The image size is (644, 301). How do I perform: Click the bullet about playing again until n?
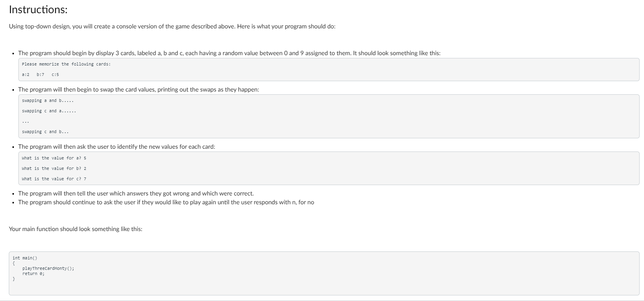click(166, 202)
